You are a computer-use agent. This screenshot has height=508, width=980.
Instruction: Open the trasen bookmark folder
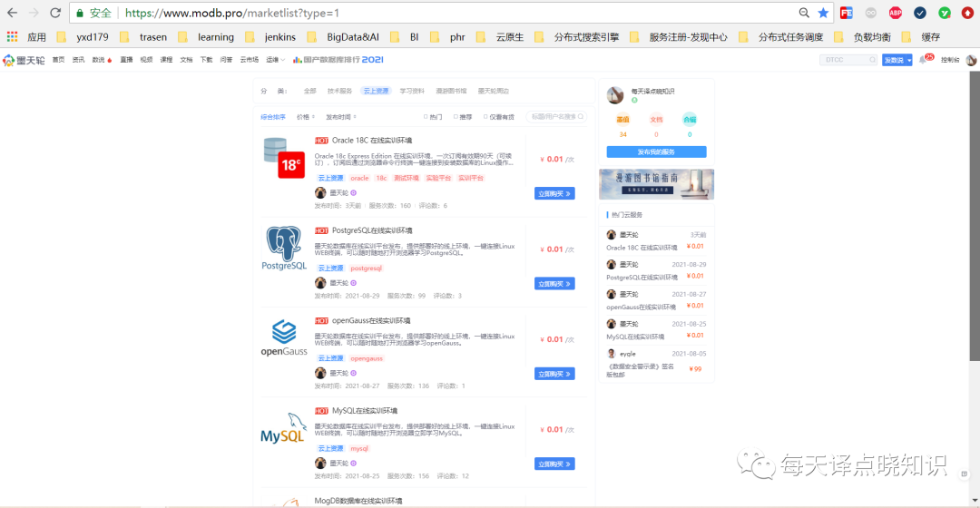(144, 37)
